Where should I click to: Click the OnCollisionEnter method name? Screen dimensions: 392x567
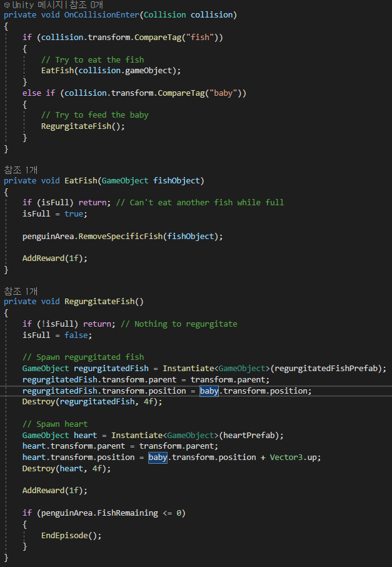(101, 15)
